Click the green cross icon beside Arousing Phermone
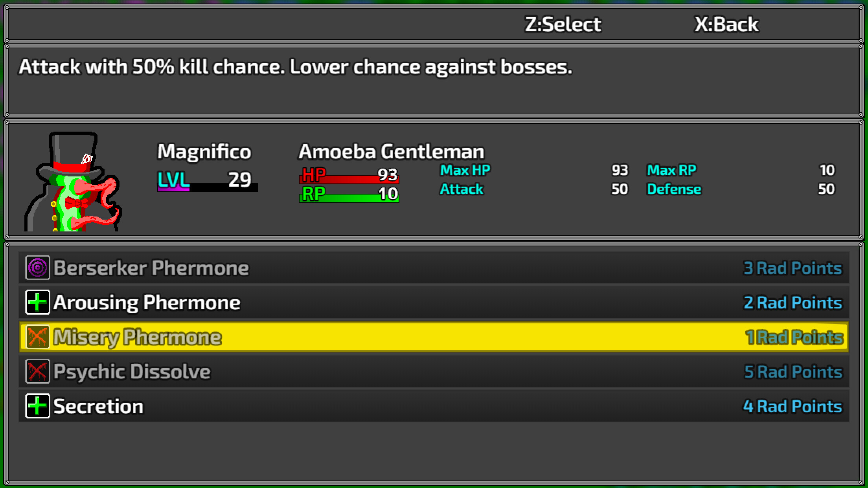Viewport: 868px width, 488px height. pos(37,302)
